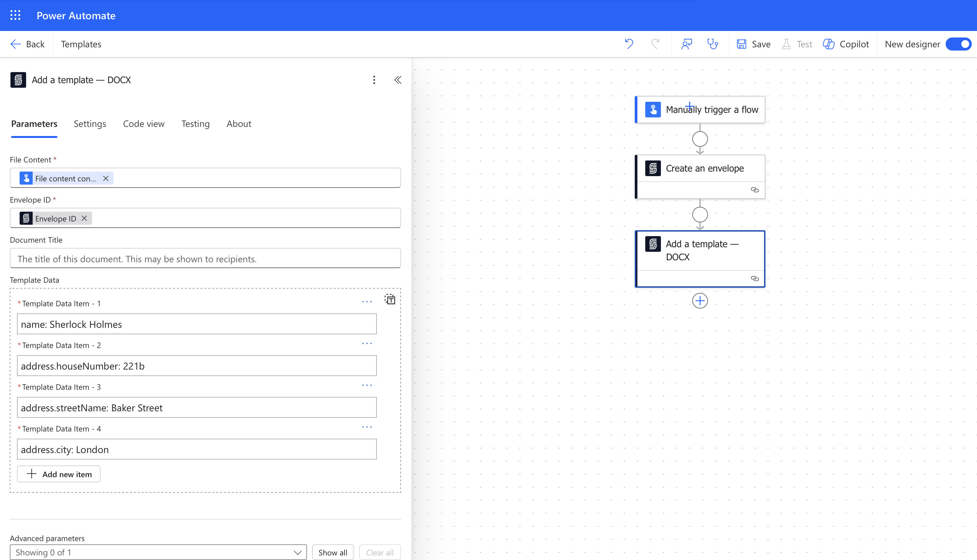The image size is (977, 560).
Task: Switch Template Data to array input mode
Action: click(x=390, y=299)
